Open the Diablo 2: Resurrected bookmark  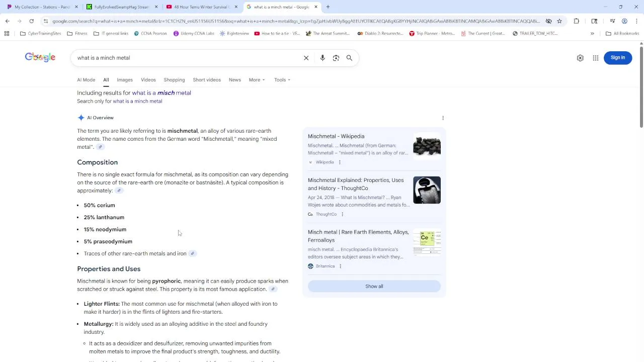point(380,34)
